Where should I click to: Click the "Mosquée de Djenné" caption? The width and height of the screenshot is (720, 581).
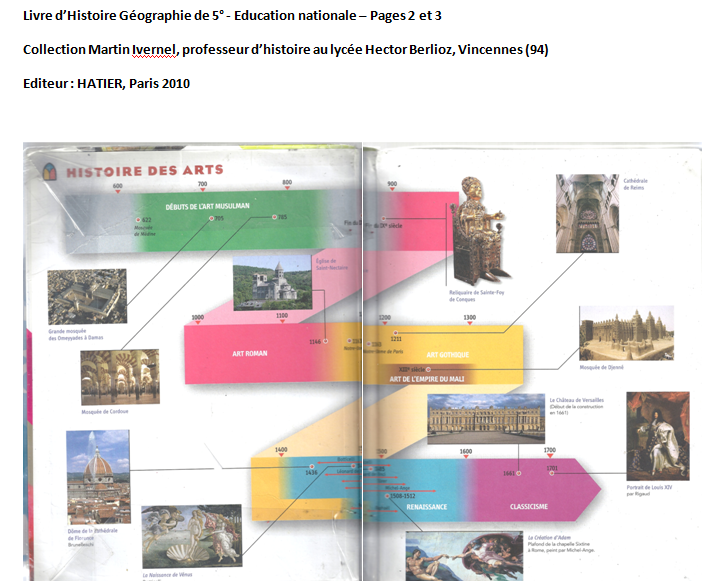click(x=602, y=367)
